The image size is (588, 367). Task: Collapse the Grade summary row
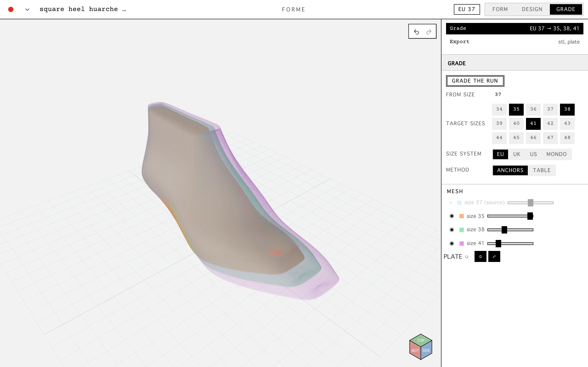[x=515, y=28]
